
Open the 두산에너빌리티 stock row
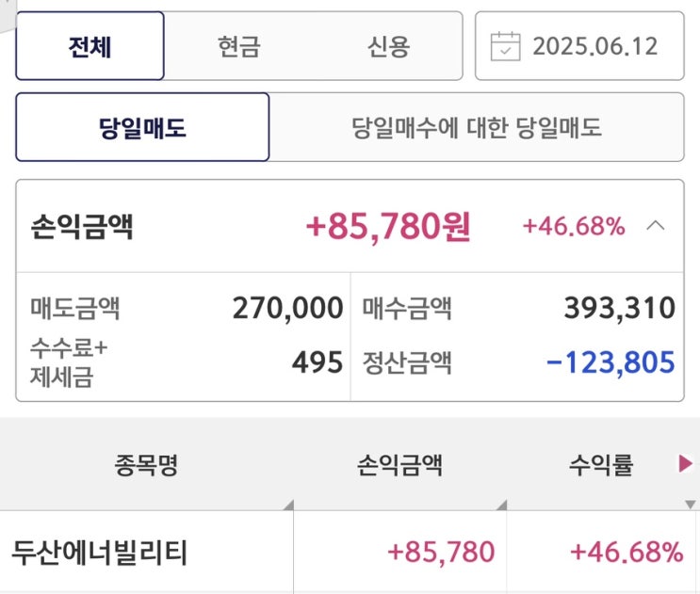pos(100,553)
